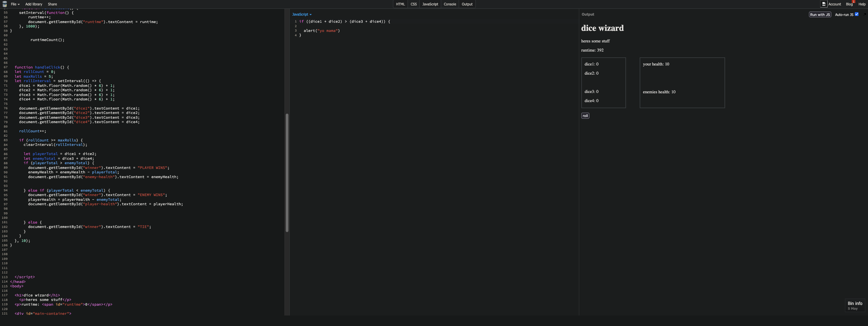
Task: Click the 'let playerTotal = dice1 + dice2' line
Action: coord(60,154)
